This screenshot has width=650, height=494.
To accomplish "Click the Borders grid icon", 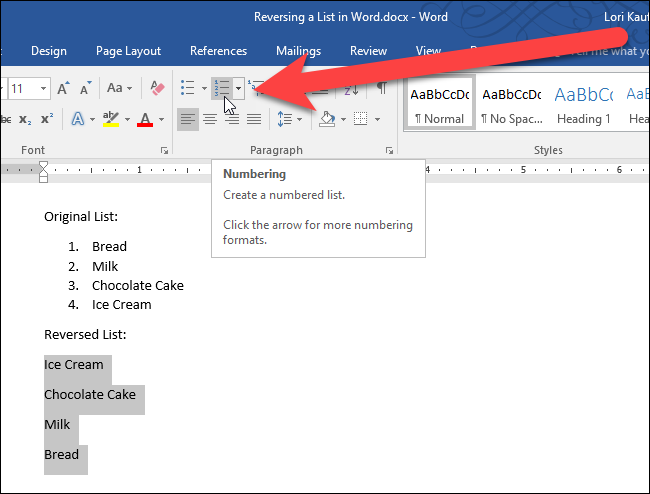I will pyautogui.click(x=360, y=119).
